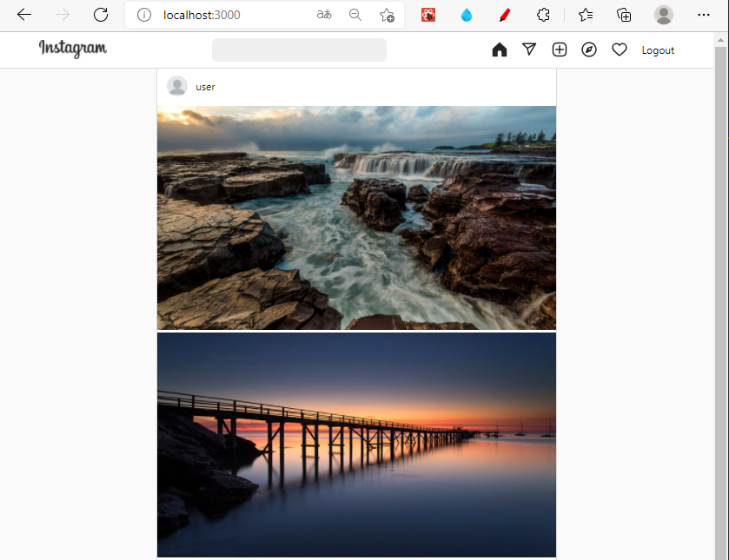Click the Instagram logo
This screenshot has width=729, height=560.
coord(72,49)
